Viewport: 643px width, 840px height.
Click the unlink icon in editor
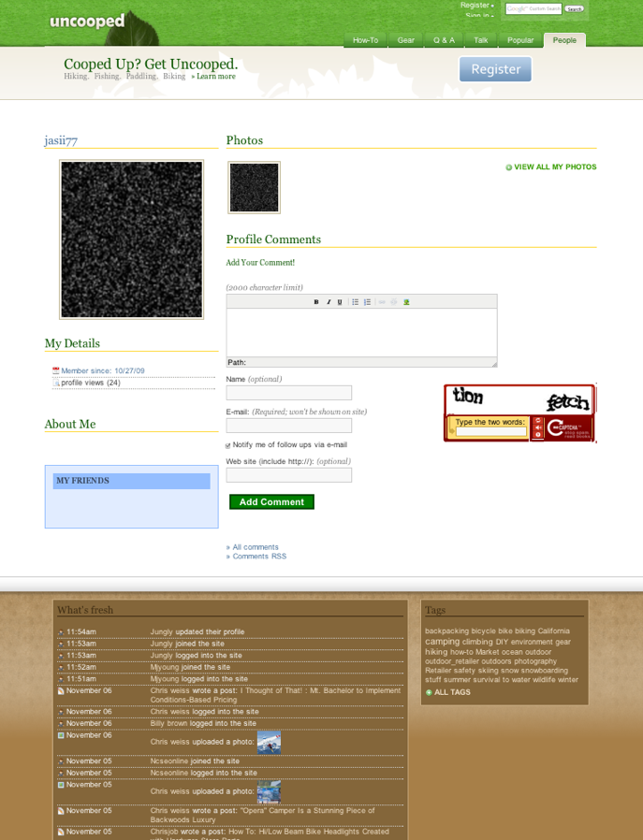click(x=394, y=302)
